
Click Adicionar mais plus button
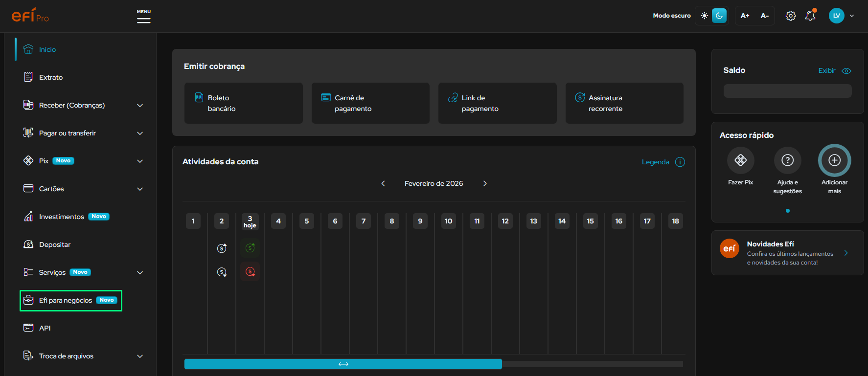(834, 160)
